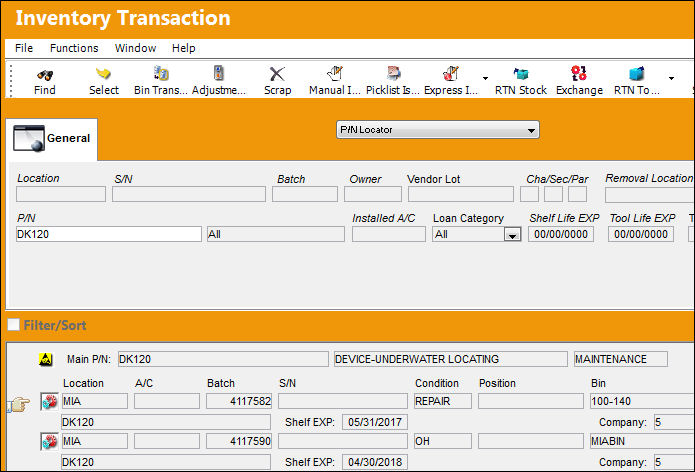Open the Loan Category dropdown

coord(512,235)
